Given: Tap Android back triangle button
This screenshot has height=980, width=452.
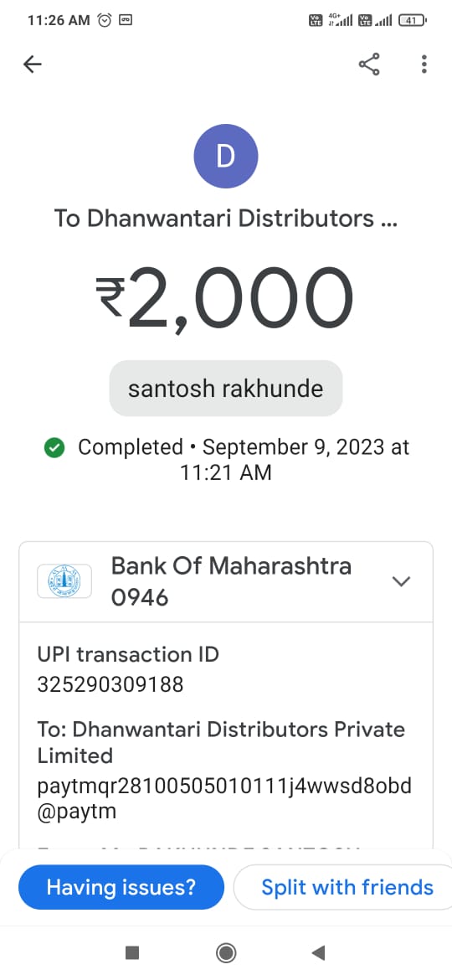Looking at the screenshot, I should [x=318, y=952].
